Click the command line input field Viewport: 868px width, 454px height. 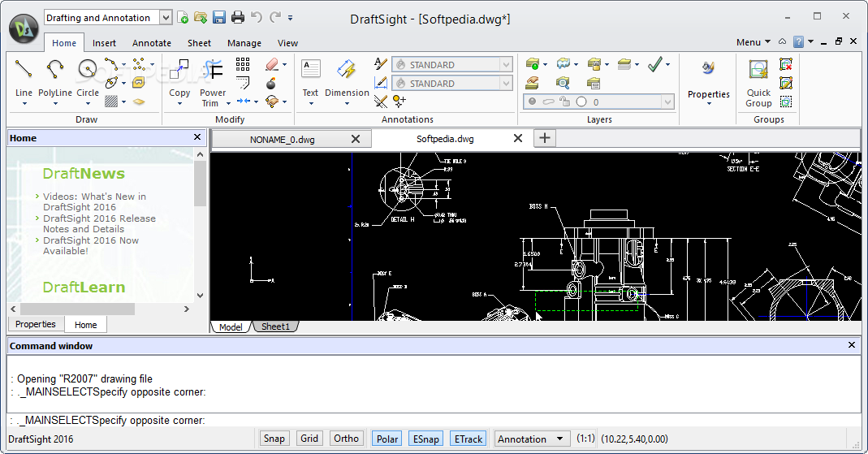point(432,421)
